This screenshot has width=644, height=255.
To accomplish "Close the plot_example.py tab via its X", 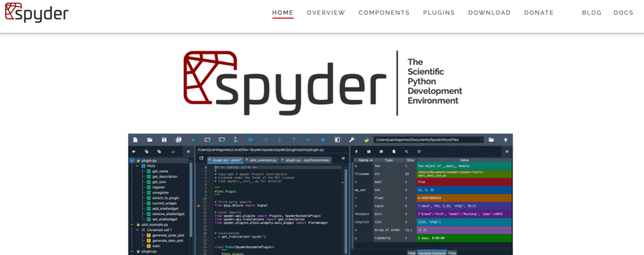I will [247, 160].
